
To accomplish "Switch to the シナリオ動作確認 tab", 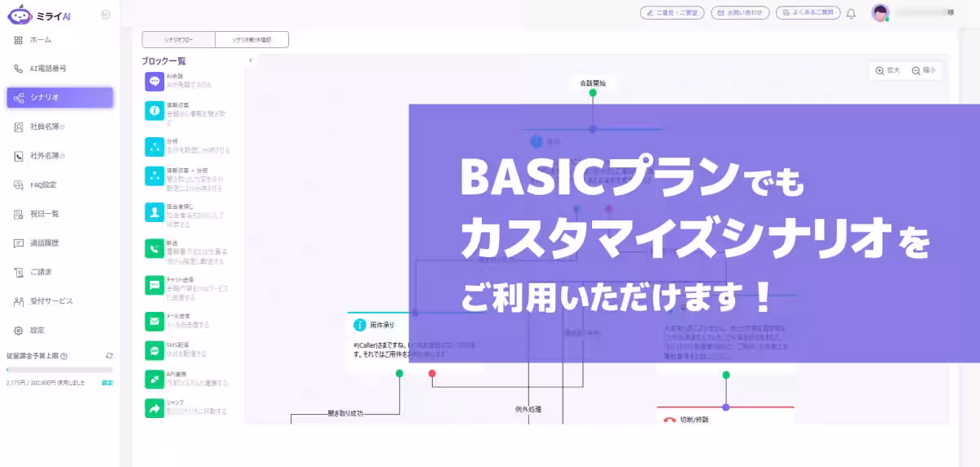I will [x=252, y=39].
